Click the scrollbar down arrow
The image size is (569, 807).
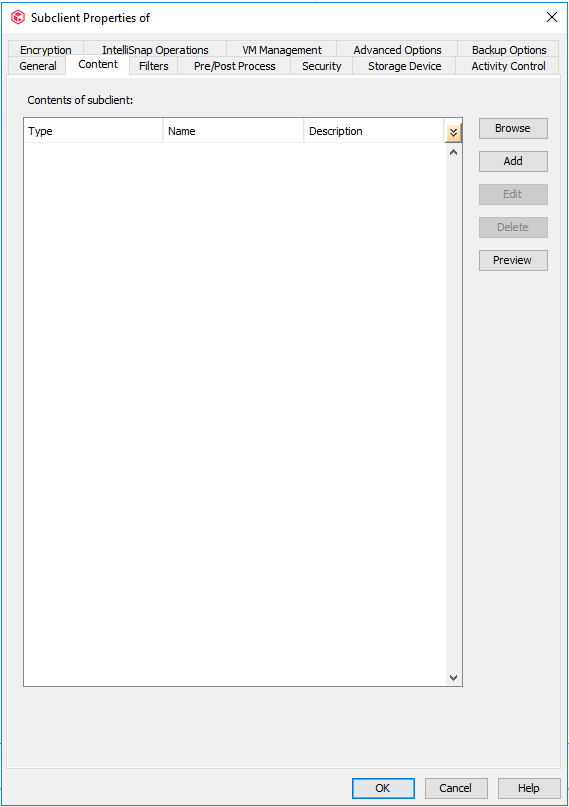tap(453, 678)
